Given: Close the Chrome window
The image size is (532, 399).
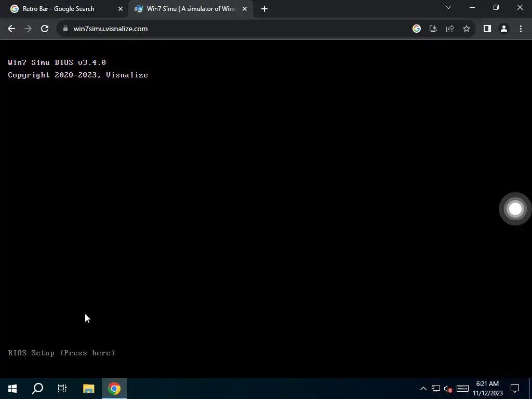Looking at the screenshot, I should tap(520, 7).
